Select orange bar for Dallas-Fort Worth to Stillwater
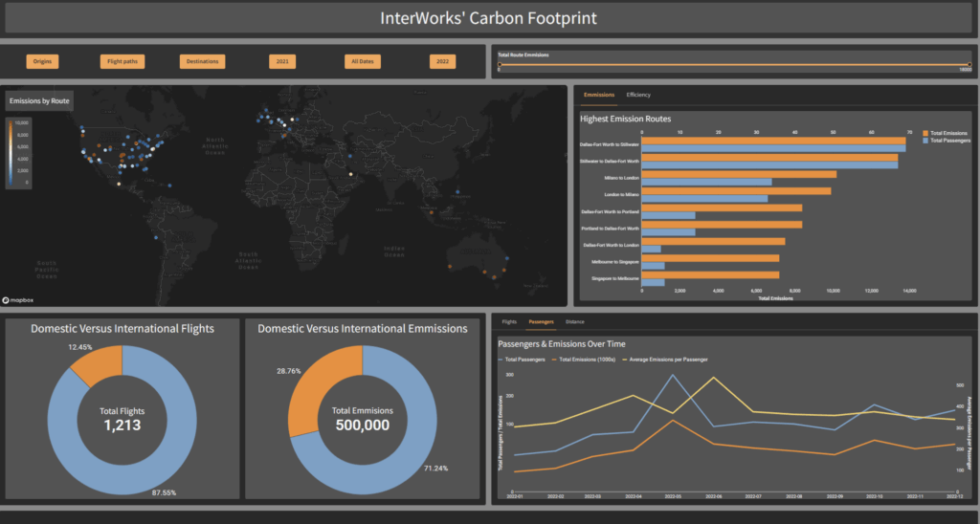Viewport: 980px width, 524px height. (x=773, y=141)
